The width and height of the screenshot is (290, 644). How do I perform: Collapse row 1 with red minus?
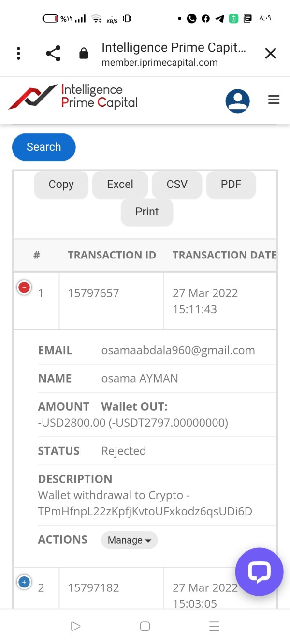click(x=24, y=288)
